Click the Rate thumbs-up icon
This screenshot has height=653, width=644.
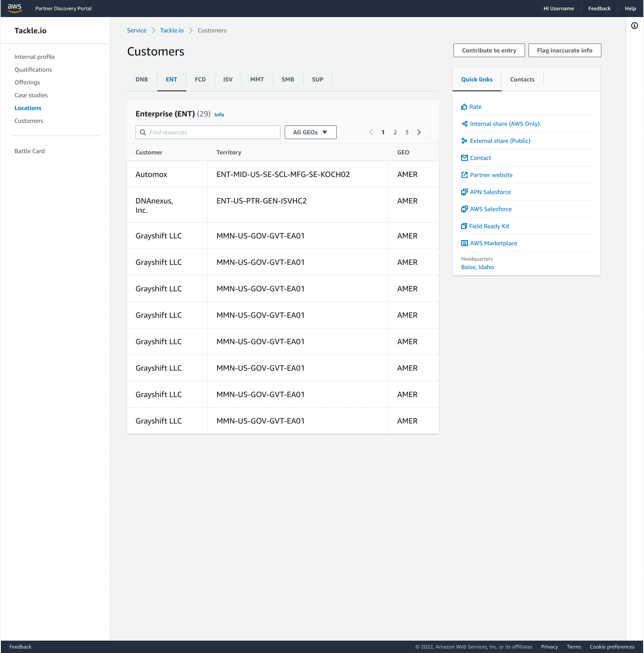464,107
